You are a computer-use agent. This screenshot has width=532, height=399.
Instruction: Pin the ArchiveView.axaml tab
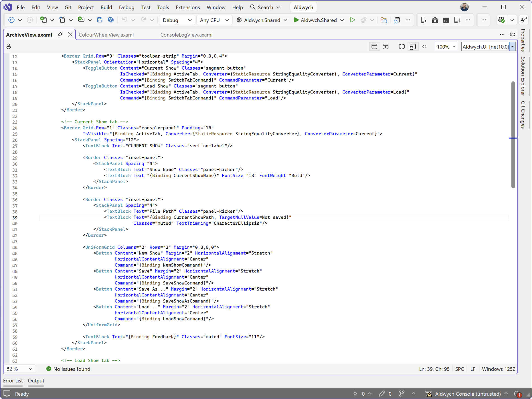tap(60, 34)
